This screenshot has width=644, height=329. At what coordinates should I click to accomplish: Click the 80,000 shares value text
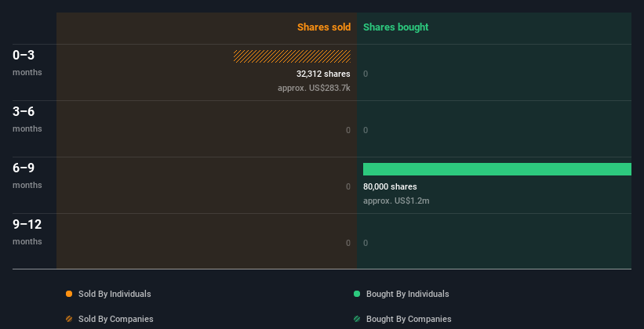[x=390, y=186]
